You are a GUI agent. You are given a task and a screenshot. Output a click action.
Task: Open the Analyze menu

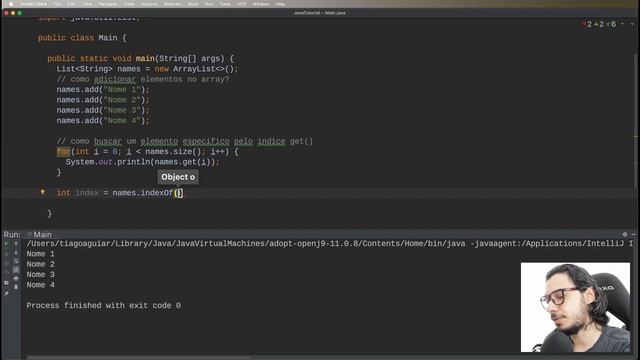click(x=149, y=4)
